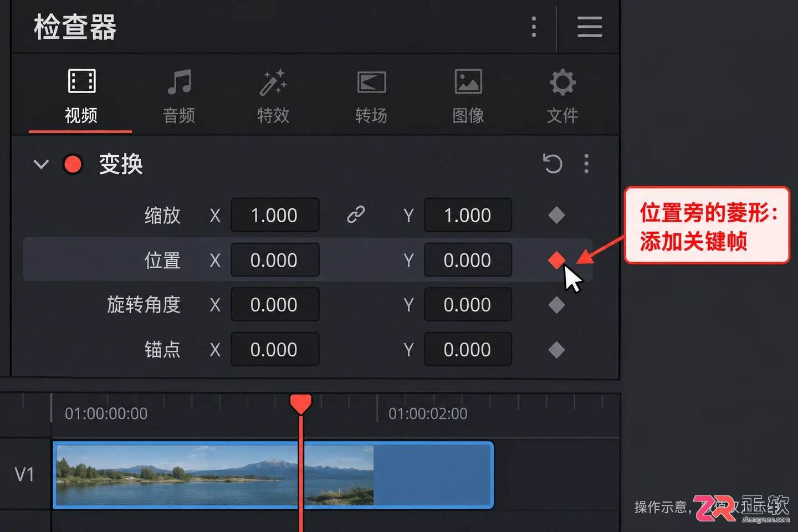Image resolution: width=798 pixels, height=532 pixels.
Task: Click the 检查器 panel title
Action: point(75,27)
